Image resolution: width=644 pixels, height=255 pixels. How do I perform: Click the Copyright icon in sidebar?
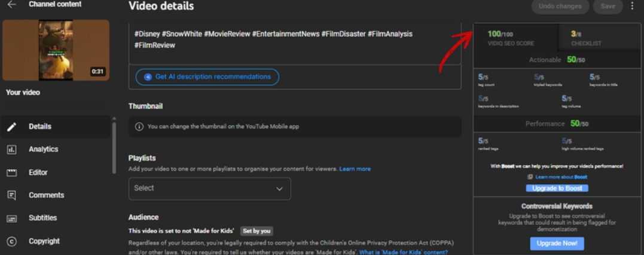point(11,241)
